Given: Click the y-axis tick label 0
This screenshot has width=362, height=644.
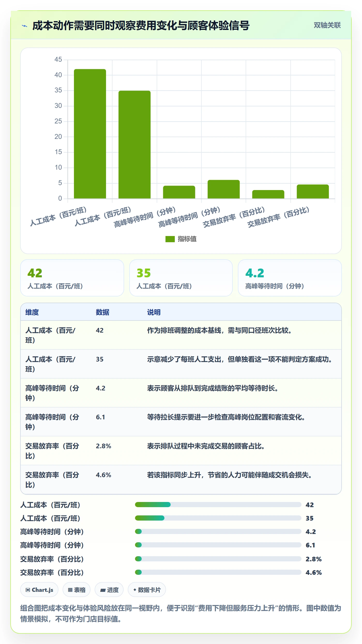Looking at the screenshot, I should pos(60,198).
